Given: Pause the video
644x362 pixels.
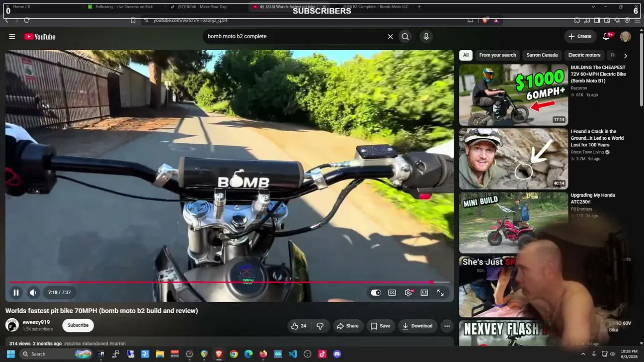Looking at the screenshot, I should click(16, 292).
